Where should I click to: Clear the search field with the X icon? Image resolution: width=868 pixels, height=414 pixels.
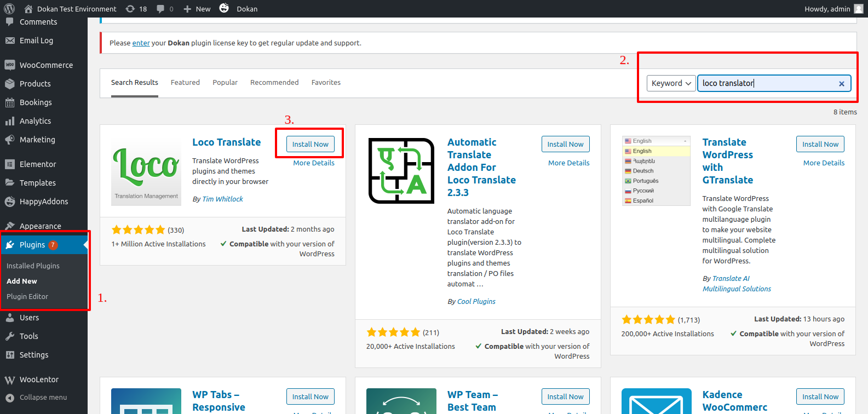(842, 84)
